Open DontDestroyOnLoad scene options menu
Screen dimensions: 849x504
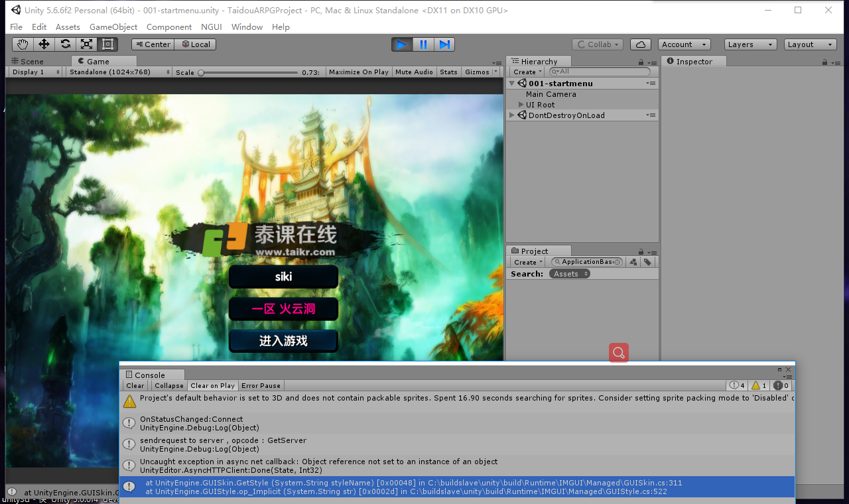651,115
